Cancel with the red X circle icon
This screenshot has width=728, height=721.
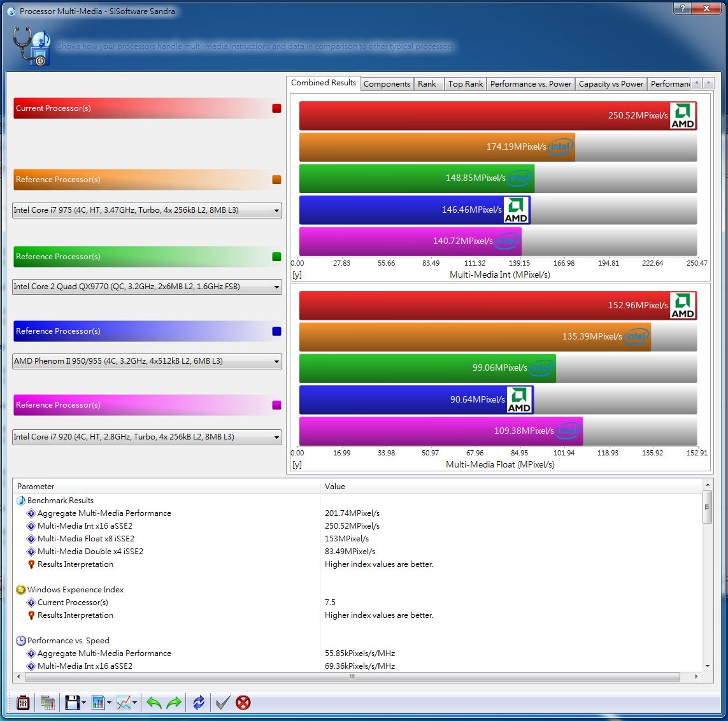[243, 703]
